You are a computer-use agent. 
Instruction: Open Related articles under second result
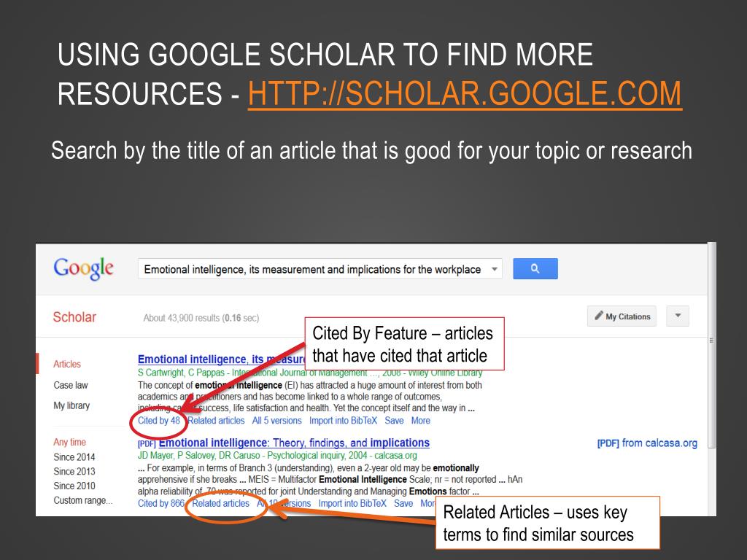pyautogui.click(x=220, y=503)
